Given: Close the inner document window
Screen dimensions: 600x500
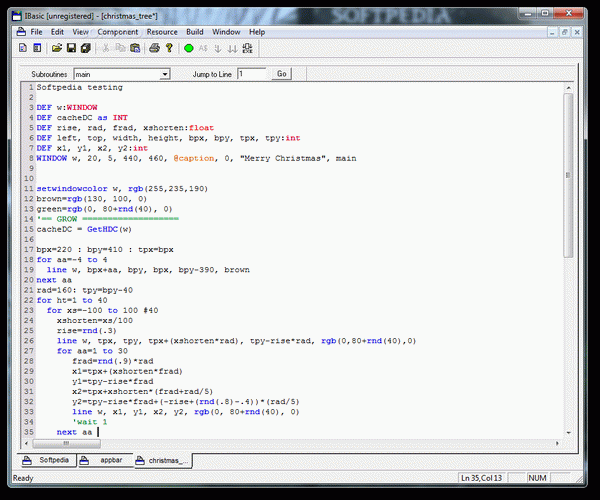Looking at the screenshot, I should 577,33.
